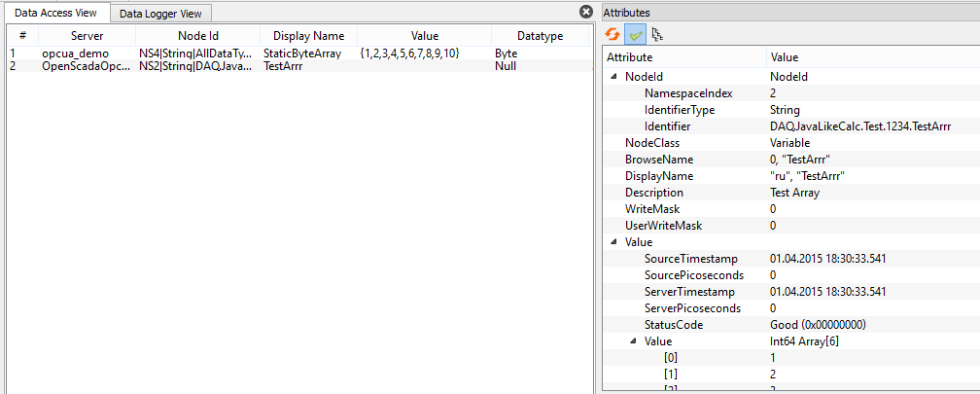Toggle the green checkmark toolbar button
The width and height of the screenshot is (980, 394).
(x=634, y=34)
